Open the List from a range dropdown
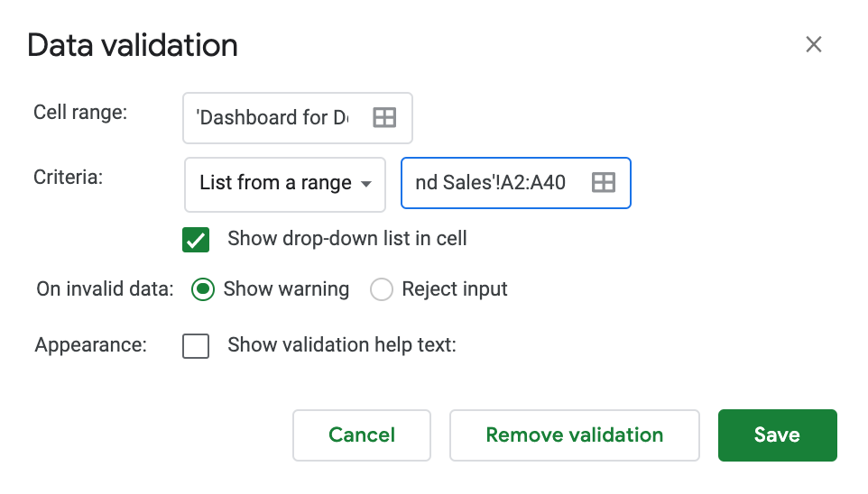Viewport: 868px width, 494px height. pyautogui.click(x=285, y=183)
